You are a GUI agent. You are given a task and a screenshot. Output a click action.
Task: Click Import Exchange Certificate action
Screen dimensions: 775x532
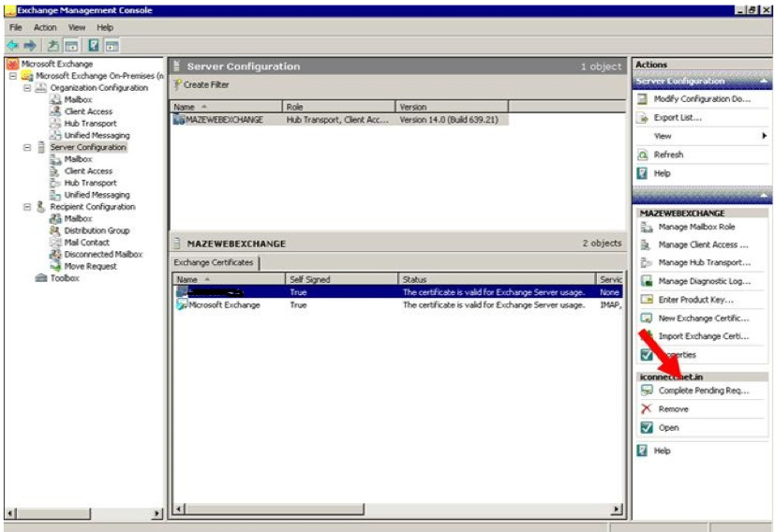pyautogui.click(x=702, y=336)
